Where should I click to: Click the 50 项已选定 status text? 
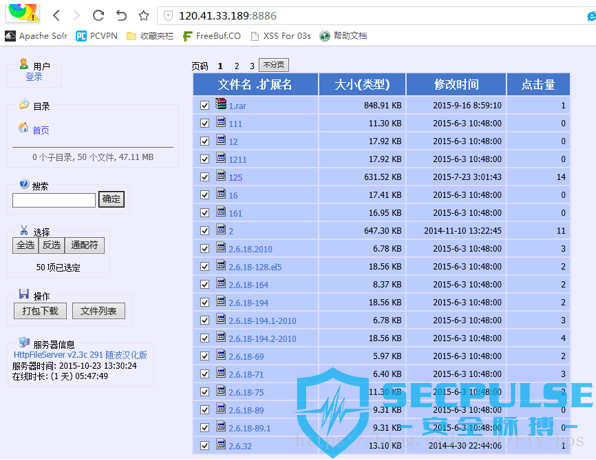tap(58, 267)
